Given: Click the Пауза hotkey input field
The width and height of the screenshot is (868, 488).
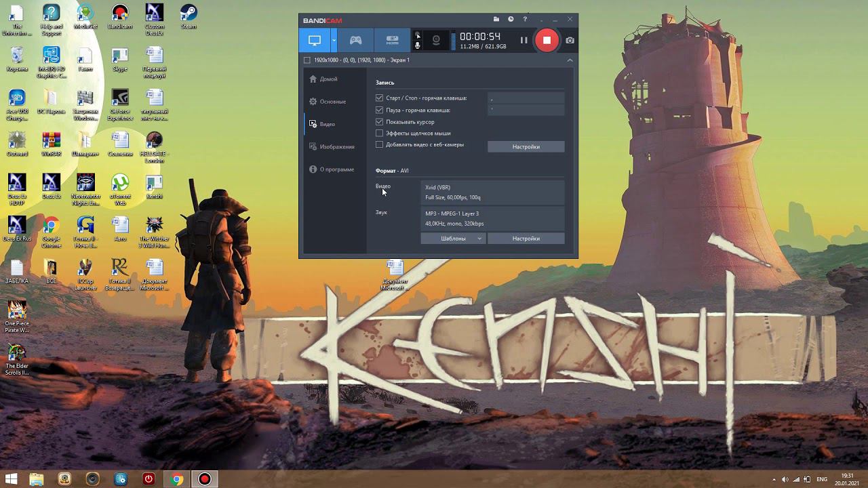Looking at the screenshot, I should click(x=526, y=110).
